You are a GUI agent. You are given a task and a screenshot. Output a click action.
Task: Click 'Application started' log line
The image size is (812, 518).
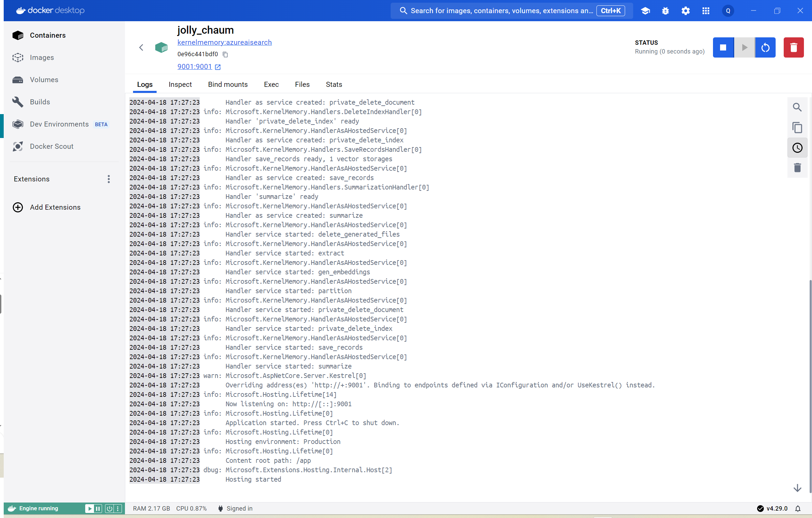(x=312, y=423)
